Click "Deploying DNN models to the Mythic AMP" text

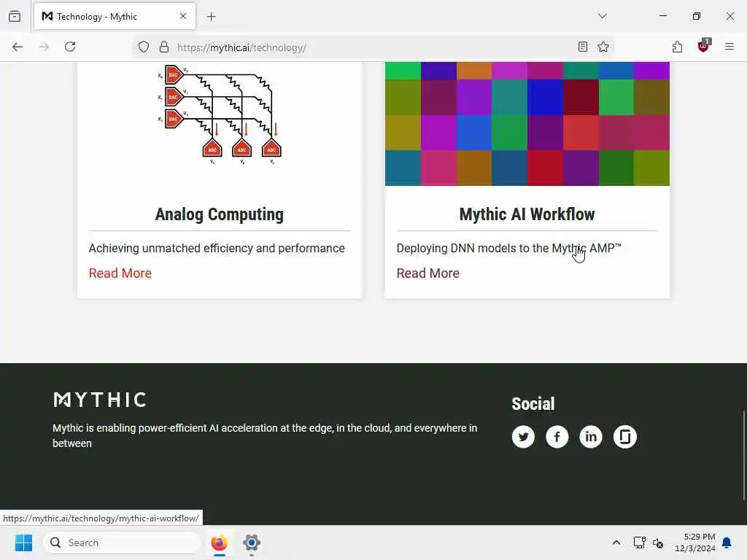pyautogui.click(x=508, y=249)
